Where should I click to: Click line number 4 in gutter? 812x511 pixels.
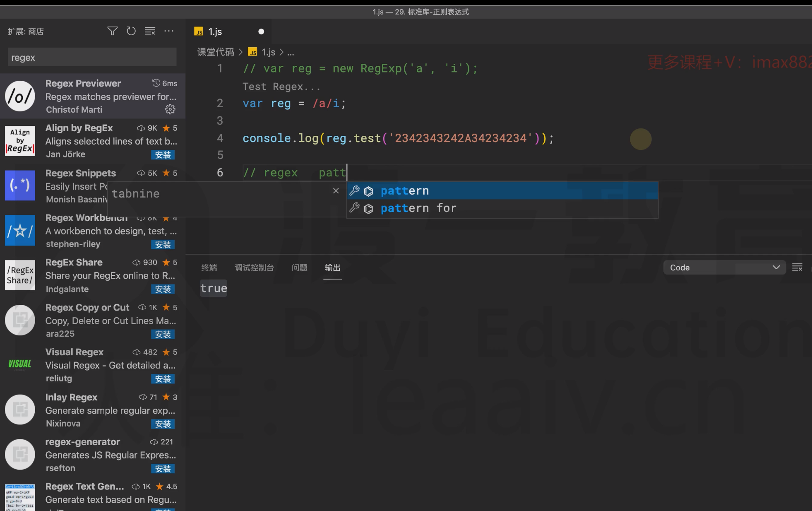(220, 138)
